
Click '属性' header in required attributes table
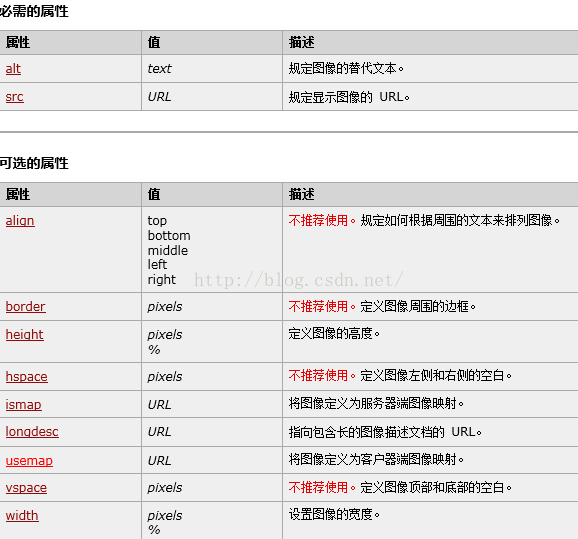[18, 42]
